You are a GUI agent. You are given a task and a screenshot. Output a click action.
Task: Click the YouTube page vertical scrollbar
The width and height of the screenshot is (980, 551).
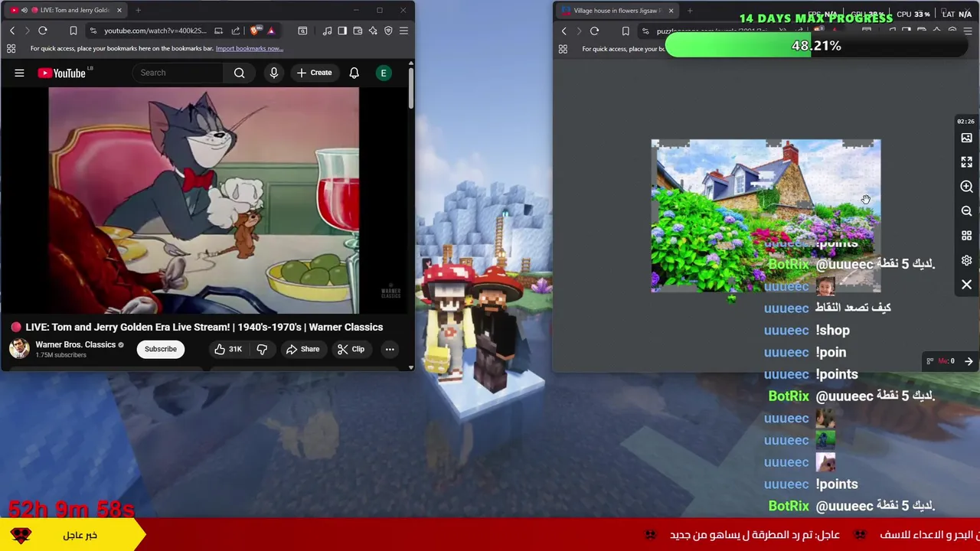click(x=410, y=88)
